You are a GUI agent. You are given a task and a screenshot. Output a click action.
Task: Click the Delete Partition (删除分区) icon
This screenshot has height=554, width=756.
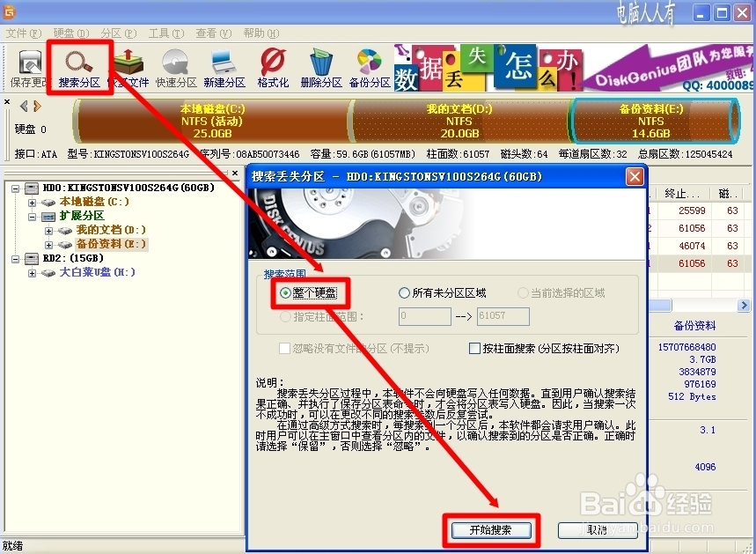pos(321,68)
